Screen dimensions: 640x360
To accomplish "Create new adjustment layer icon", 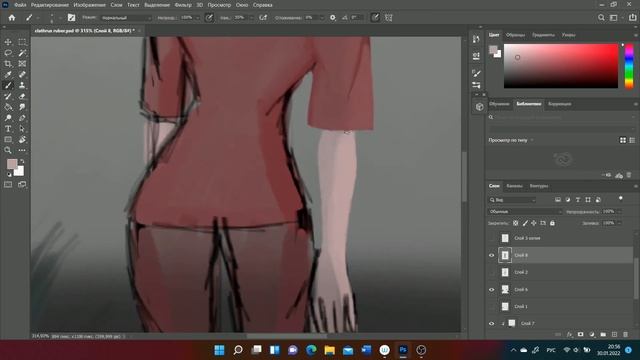I will tap(592, 335).
